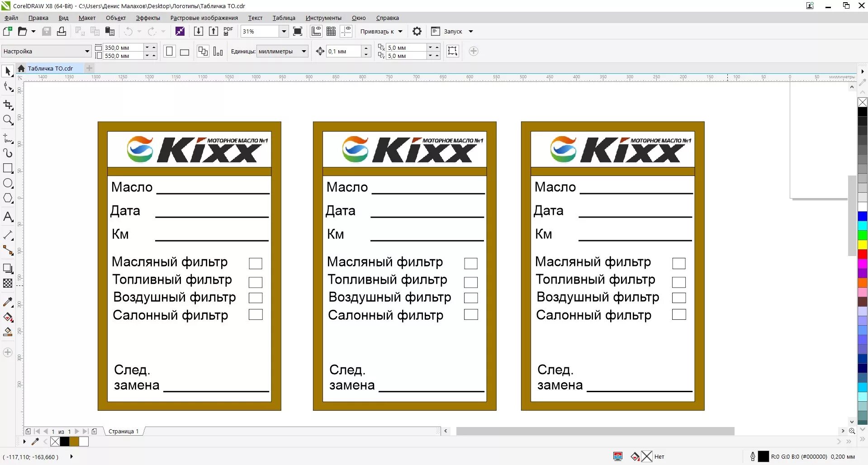This screenshot has width=868, height=465.
Task: Select the Connector tool
Action: [x=8, y=250]
